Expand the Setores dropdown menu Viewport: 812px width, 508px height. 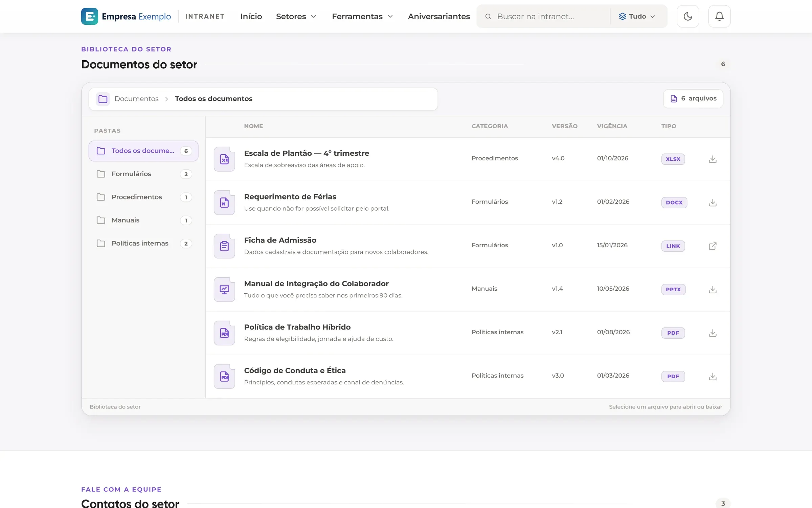[296, 16]
